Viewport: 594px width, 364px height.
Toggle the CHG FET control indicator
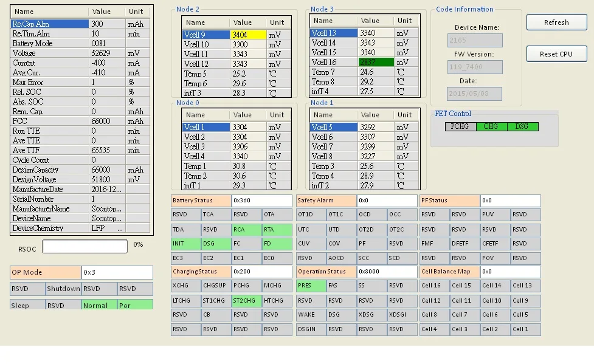click(x=491, y=126)
